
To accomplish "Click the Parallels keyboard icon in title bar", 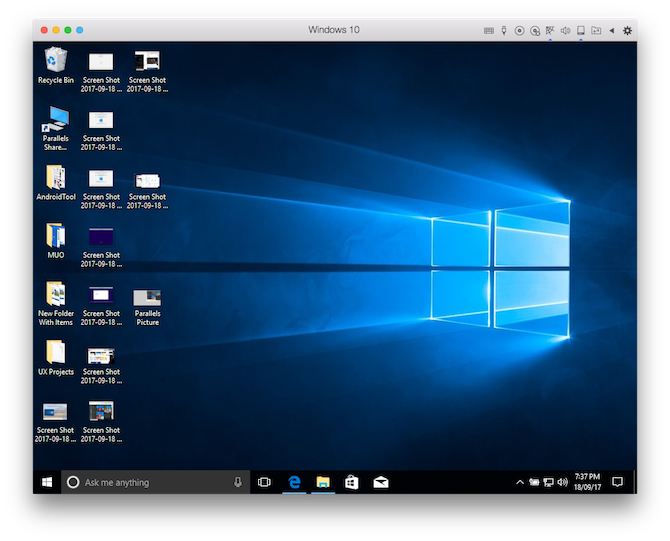I will pos(489,30).
